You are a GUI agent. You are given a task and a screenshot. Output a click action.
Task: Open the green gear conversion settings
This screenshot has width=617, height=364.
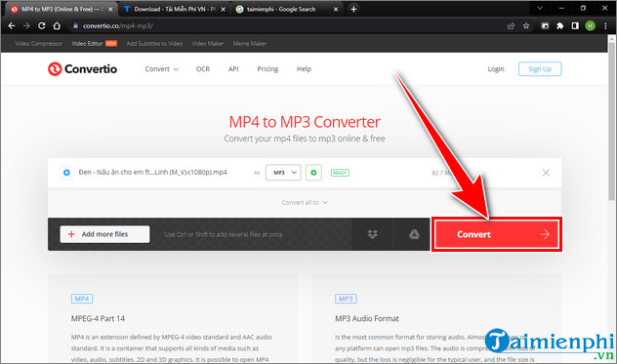point(313,173)
